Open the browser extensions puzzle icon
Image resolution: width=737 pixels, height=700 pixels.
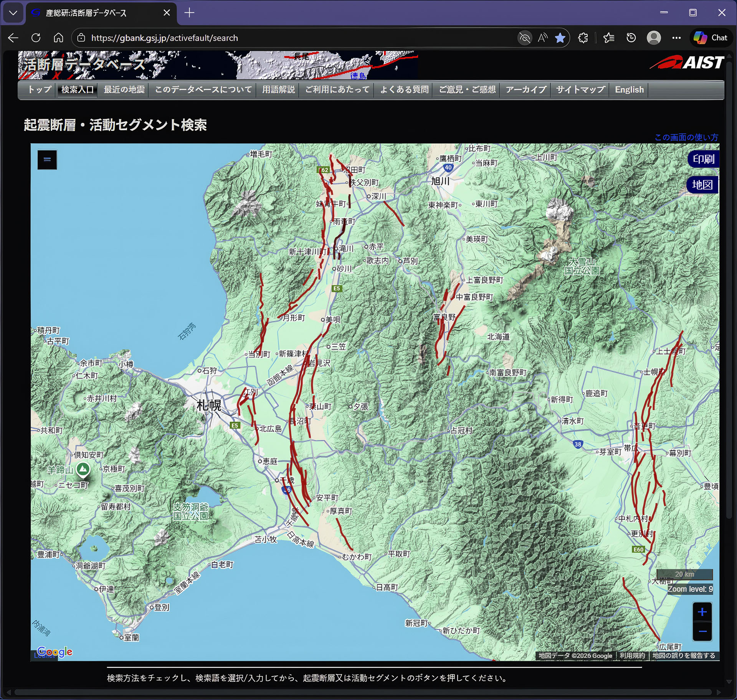point(583,38)
